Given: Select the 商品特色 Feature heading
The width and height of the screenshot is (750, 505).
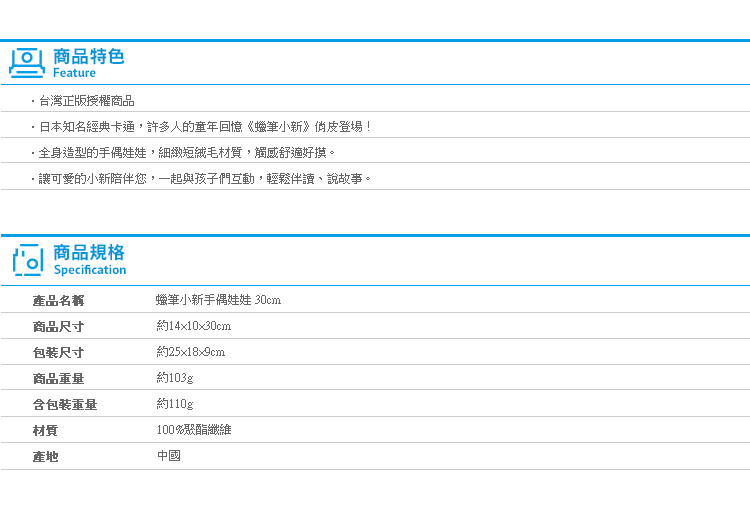Looking at the screenshot, I should [88, 63].
